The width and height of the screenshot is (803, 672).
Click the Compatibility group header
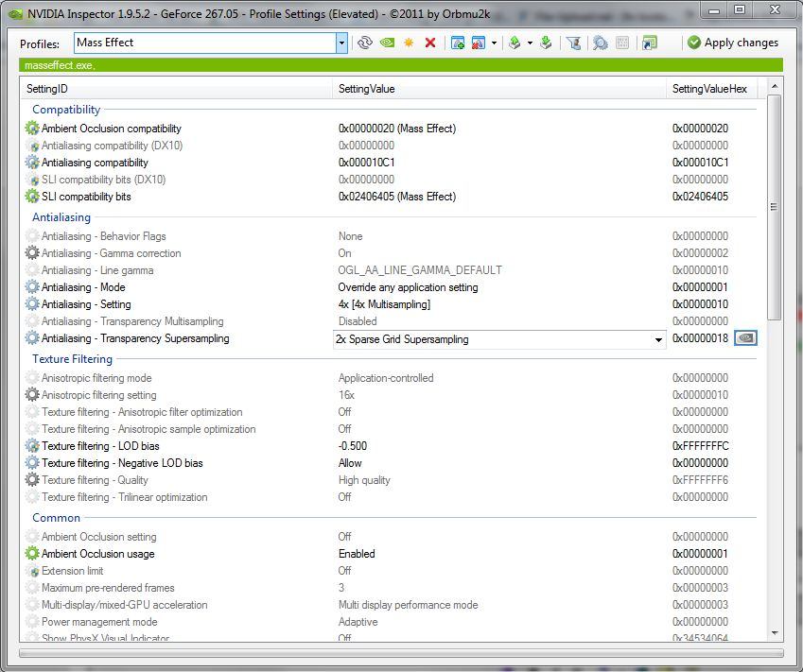66,110
